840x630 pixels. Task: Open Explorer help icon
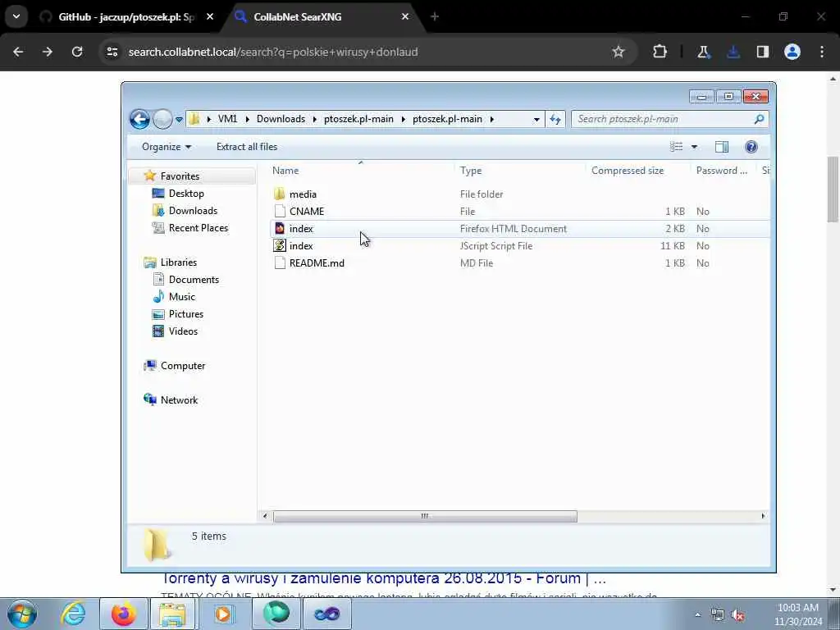(x=751, y=147)
